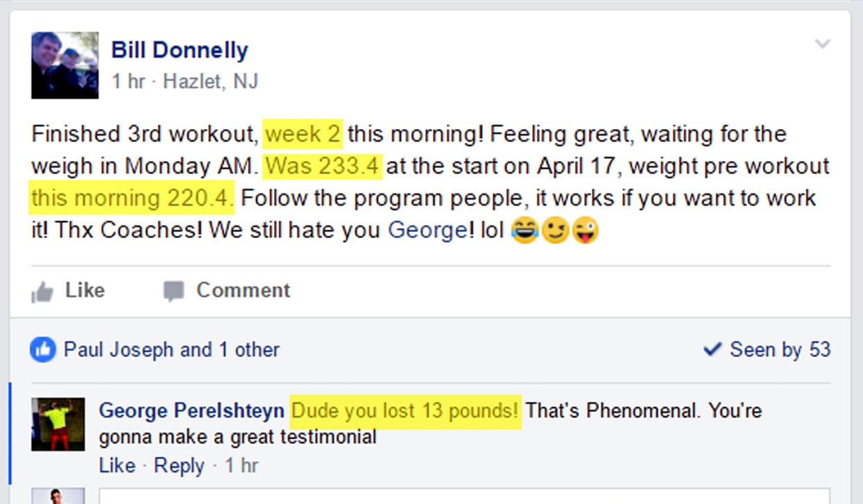Open the tagged George link in post
The width and height of the screenshot is (863, 504).
point(427,230)
